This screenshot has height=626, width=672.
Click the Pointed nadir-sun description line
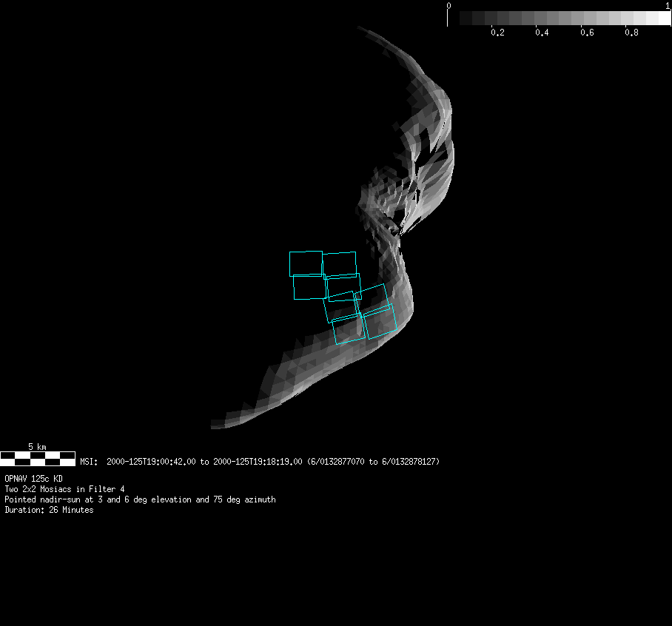[x=140, y=499]
